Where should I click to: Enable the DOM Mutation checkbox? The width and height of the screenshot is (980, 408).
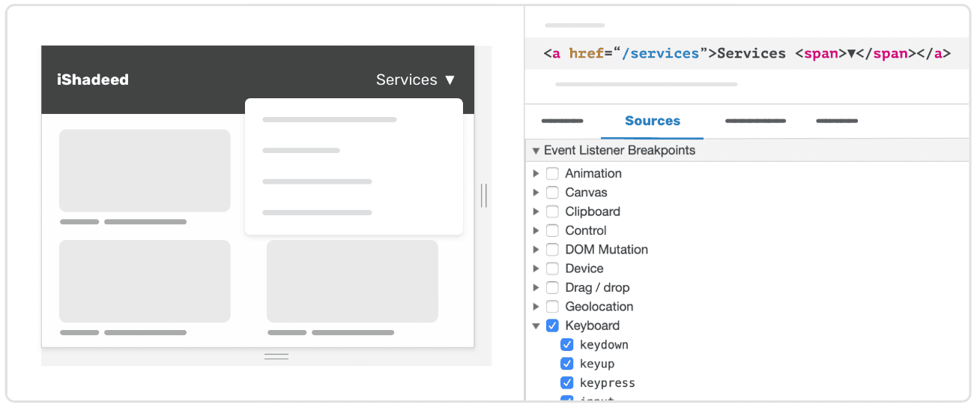[x=552, y=250]
